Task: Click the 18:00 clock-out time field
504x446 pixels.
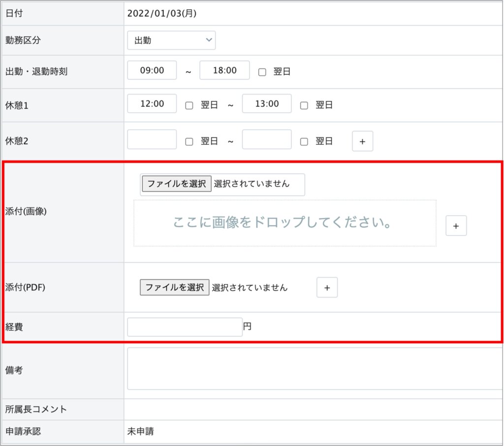Action: point(224,70)
